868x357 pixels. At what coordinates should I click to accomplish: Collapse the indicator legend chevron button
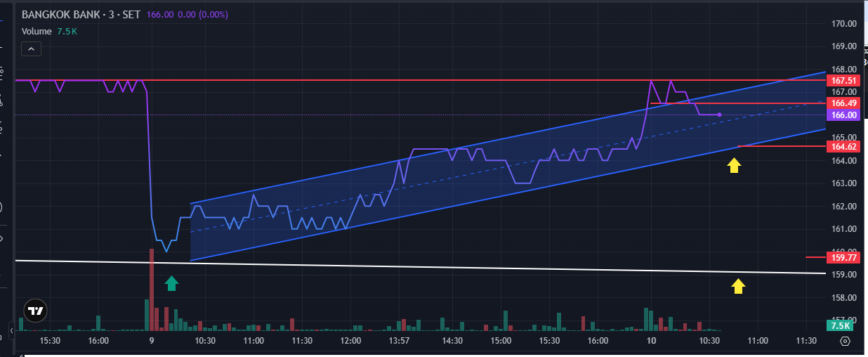click(x=32, y=48)
